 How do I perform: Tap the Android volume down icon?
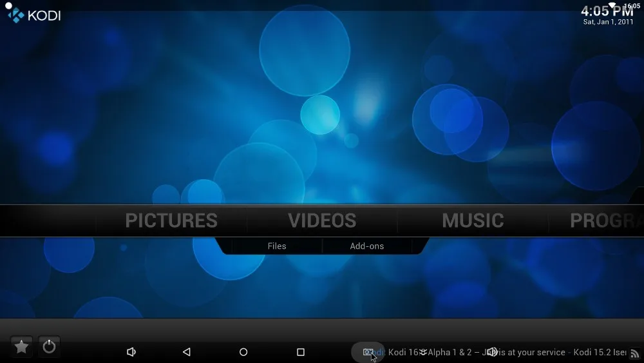[131, 352]
